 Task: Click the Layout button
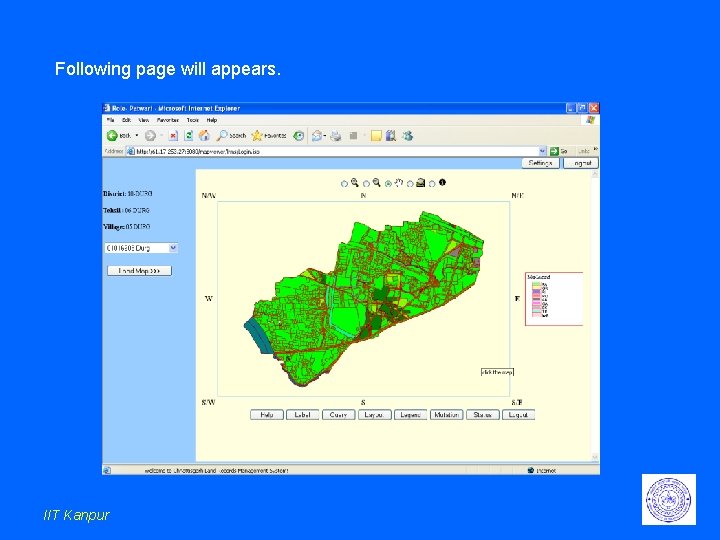(374, 415)
